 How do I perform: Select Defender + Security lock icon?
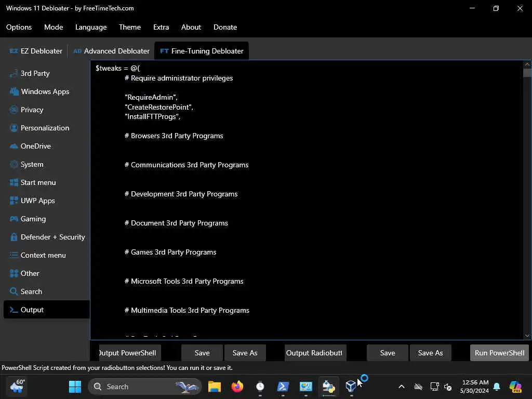click(x=14, y=237)
